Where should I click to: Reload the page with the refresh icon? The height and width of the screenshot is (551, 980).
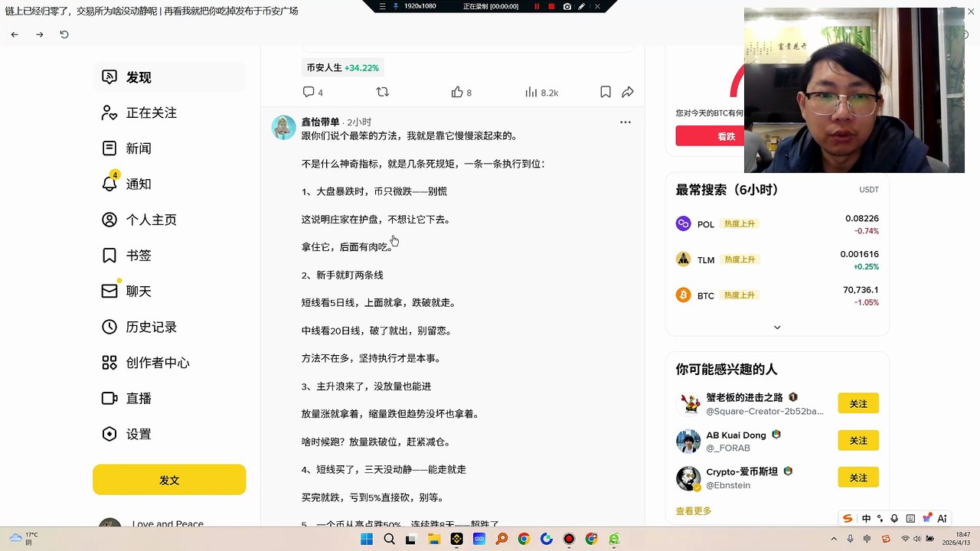(x=64, y=34)
